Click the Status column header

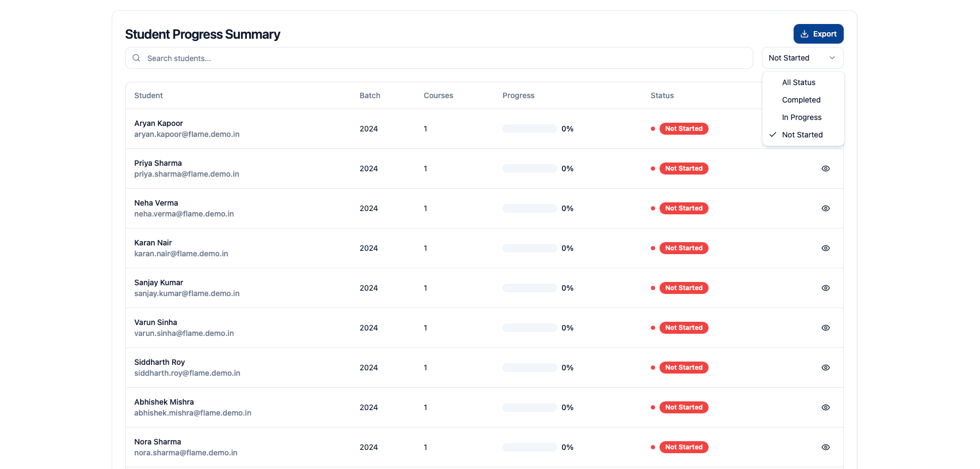tap(662, 95)
